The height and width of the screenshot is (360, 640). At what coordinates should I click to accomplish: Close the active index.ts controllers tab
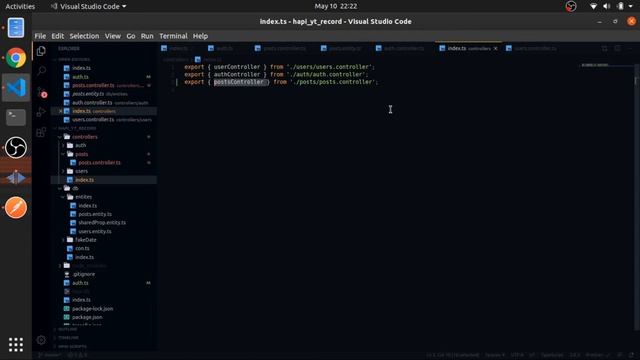[496, 49]
